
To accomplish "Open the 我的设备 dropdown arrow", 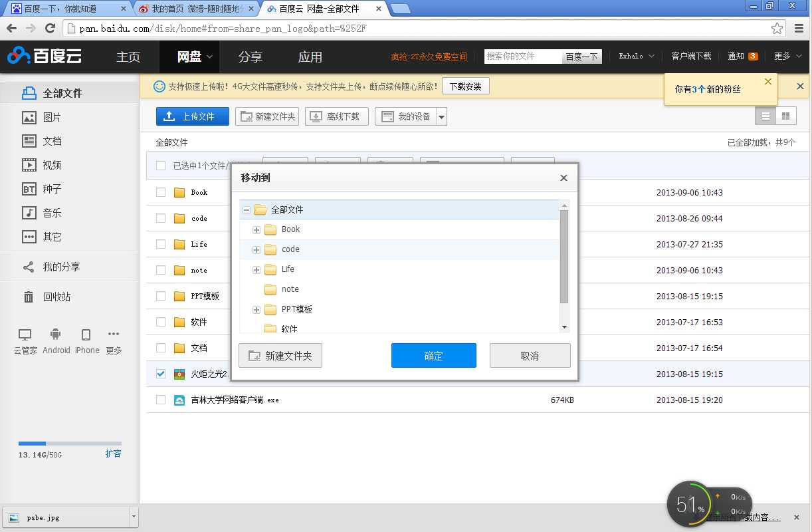I will 441,116.
